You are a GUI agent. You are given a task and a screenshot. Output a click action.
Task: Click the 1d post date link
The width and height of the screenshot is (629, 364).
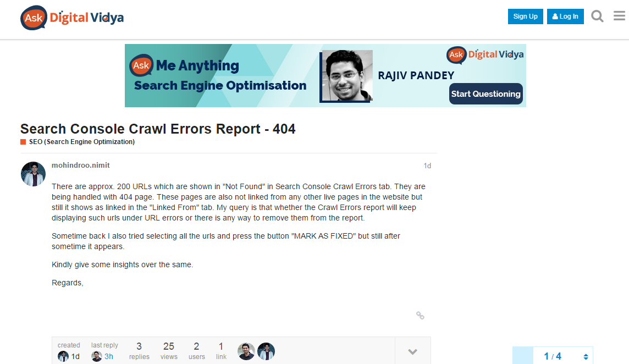427,166
